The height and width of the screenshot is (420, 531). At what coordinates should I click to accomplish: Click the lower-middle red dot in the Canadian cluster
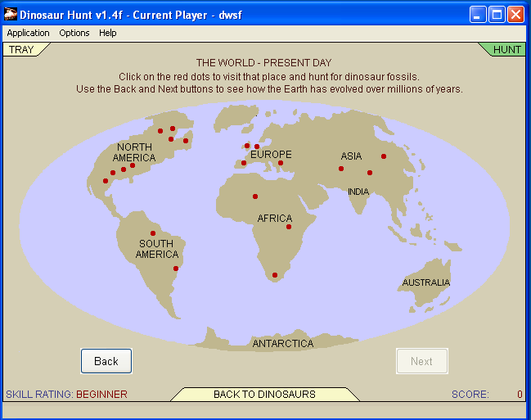tap(171, 139)
